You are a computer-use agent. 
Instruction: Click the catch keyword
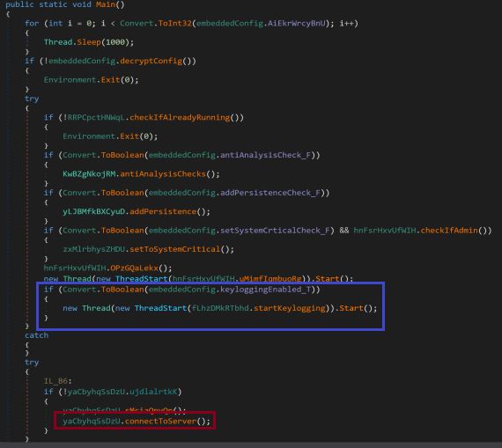36,335
